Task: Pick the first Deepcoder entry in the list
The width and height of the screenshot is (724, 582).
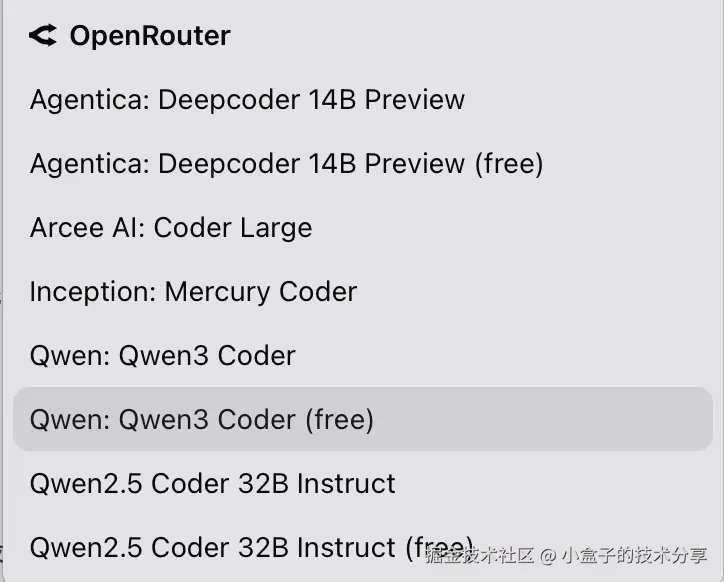Action: 247,100
